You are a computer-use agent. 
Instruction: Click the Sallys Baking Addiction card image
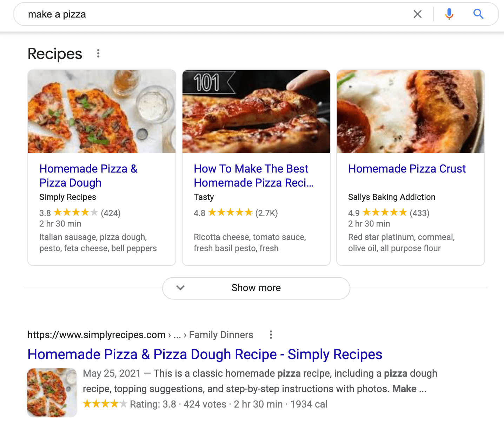411,112
